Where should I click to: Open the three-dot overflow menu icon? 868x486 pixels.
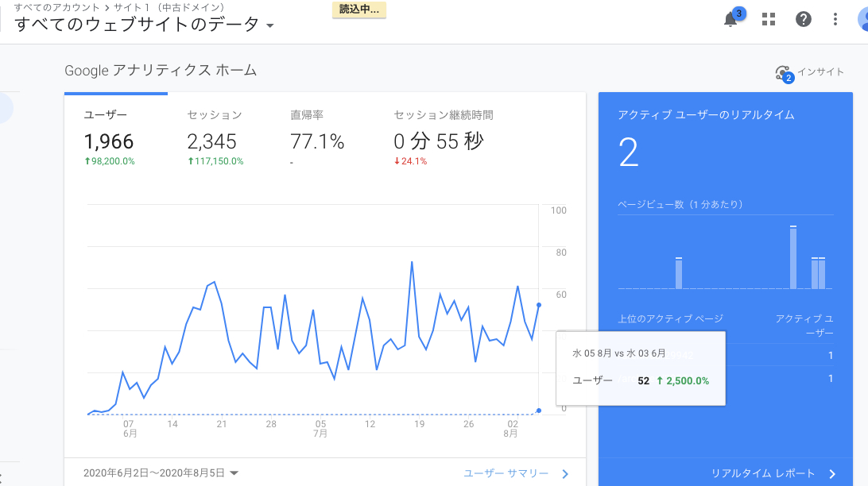pyautogui.click(x=835, y=19)
